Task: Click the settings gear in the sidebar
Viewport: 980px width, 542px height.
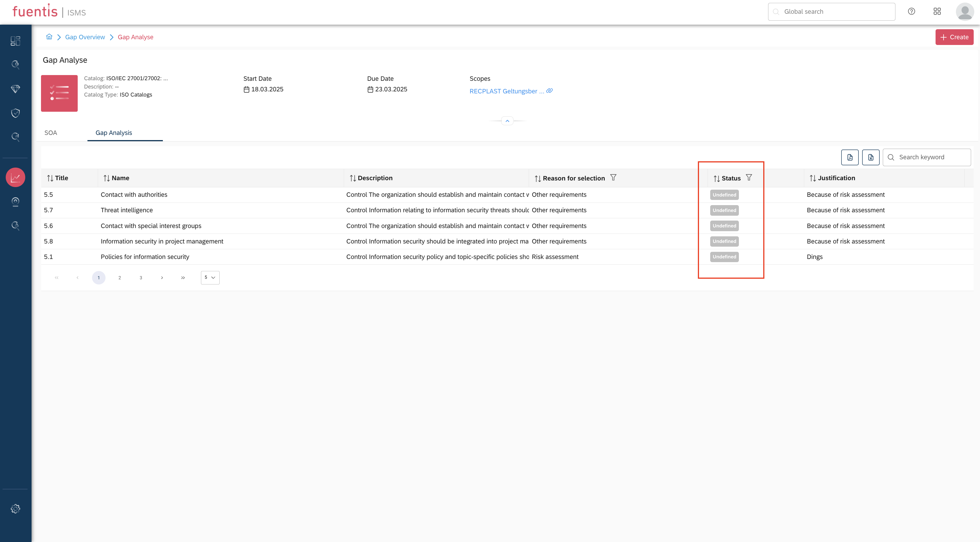Action: pos(15,508)
